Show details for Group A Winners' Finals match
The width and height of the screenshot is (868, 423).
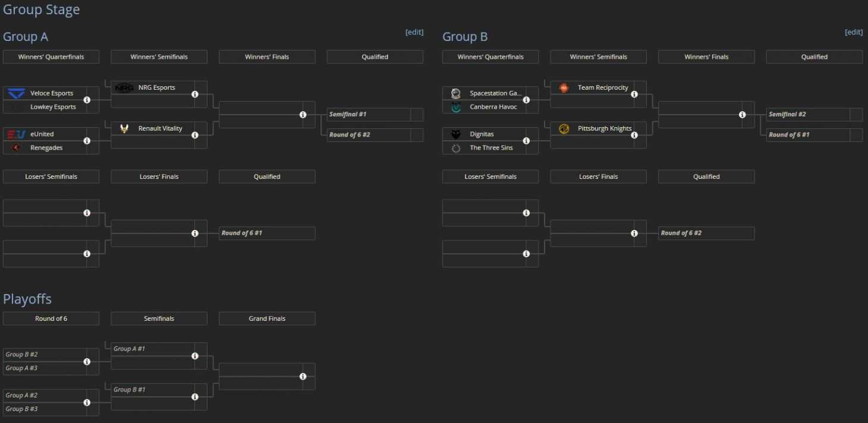pos(303,115)
